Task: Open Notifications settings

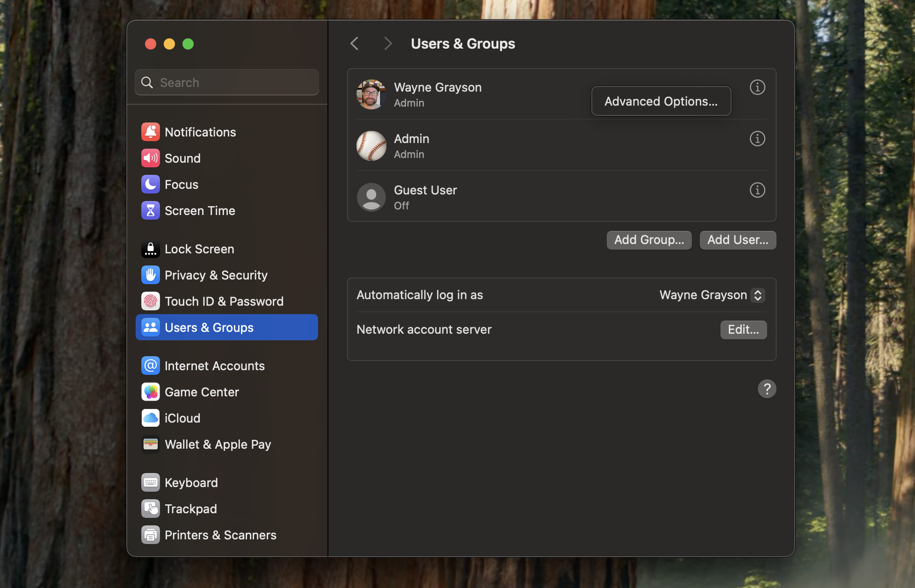Action: pyautogui.click(x=200, y=132)
